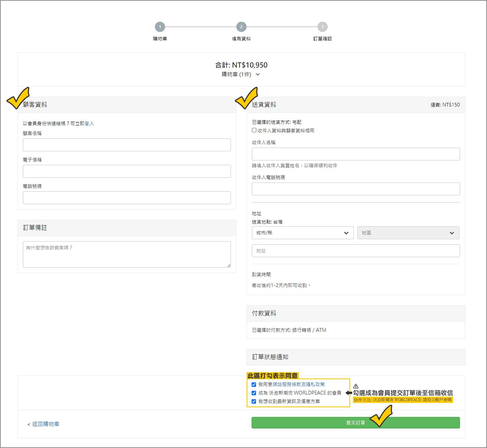The width and height of the screenshot is (487, 448).
Task: Click step 2 填寫資料 circle icon
Action: click(x=241, y=27)
